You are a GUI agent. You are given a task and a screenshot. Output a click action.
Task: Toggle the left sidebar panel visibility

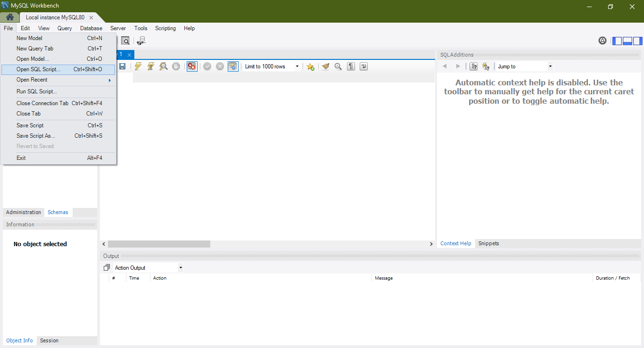(x=617, y=41)
